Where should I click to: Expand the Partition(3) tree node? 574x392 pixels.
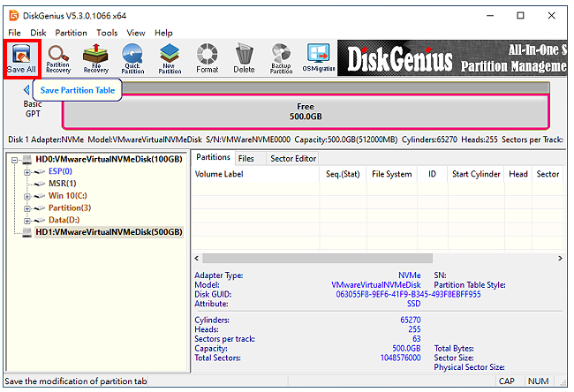pyautogui.click(x=27, y=208)
